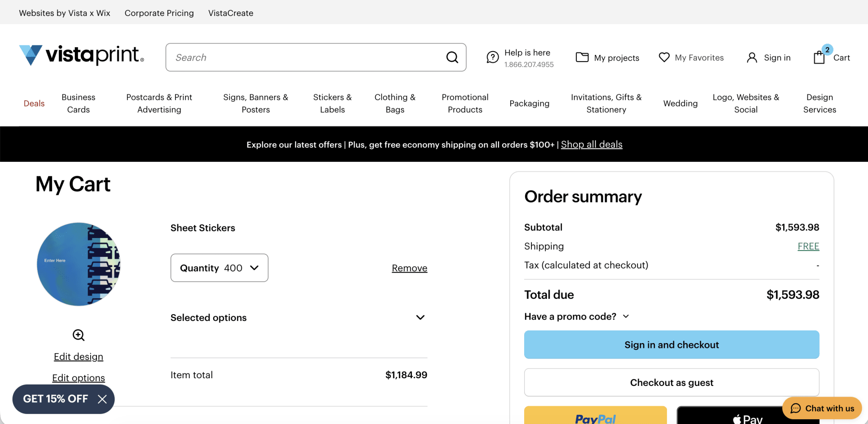
Task: Click the Shop all deals link
Action: [x=592, y=145]
